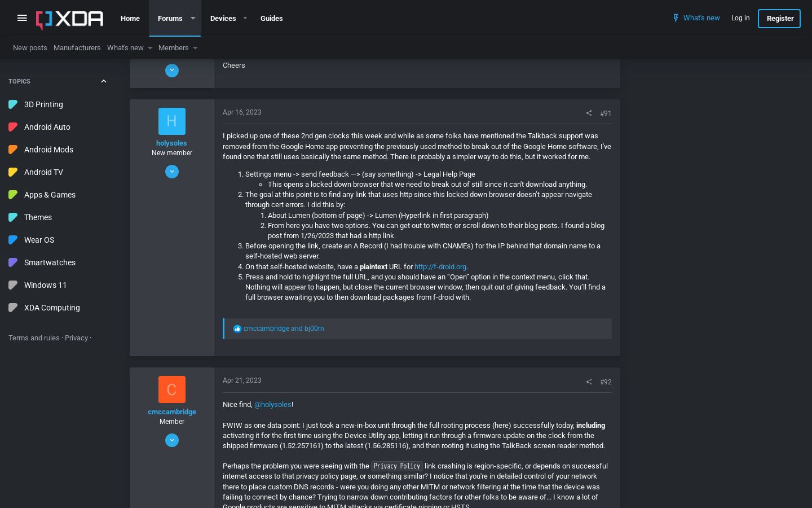Open holysoles avatar thumbnail
The height and width of the screenshot is (508, 812).
pos(172,121)
